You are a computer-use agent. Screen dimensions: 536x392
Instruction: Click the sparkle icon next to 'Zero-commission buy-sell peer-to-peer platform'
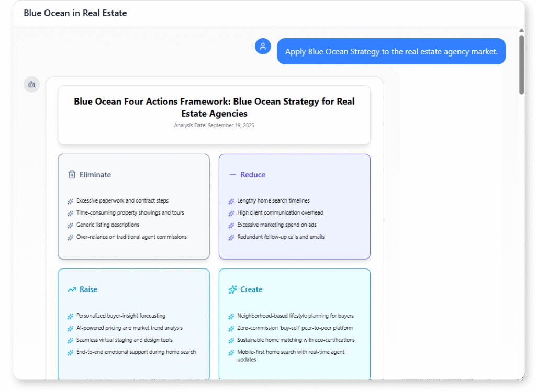[230, 328]
